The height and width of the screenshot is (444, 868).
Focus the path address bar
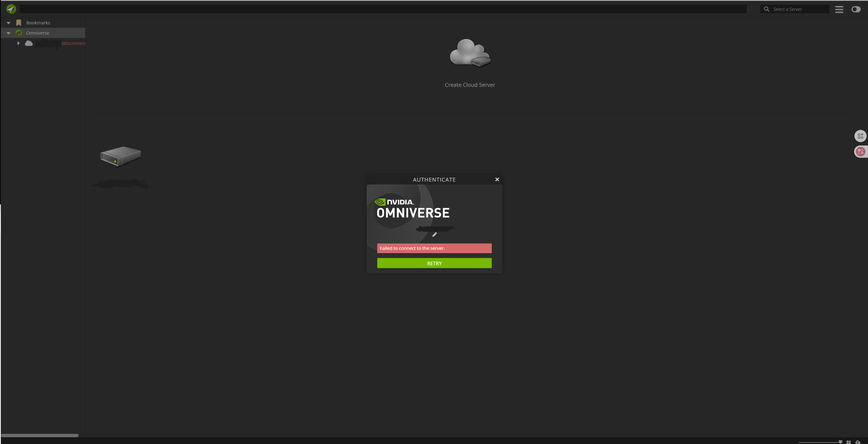(383, 9)
